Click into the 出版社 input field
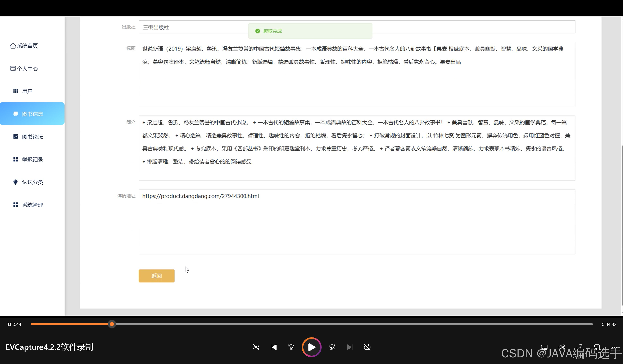The image size is (623, 364). pos(193,27)
